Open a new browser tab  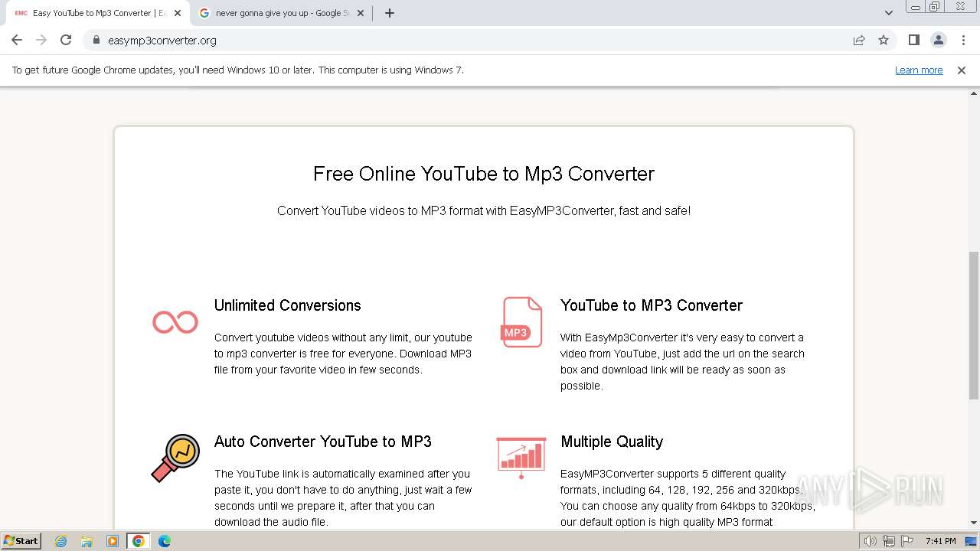click(390, 13)
